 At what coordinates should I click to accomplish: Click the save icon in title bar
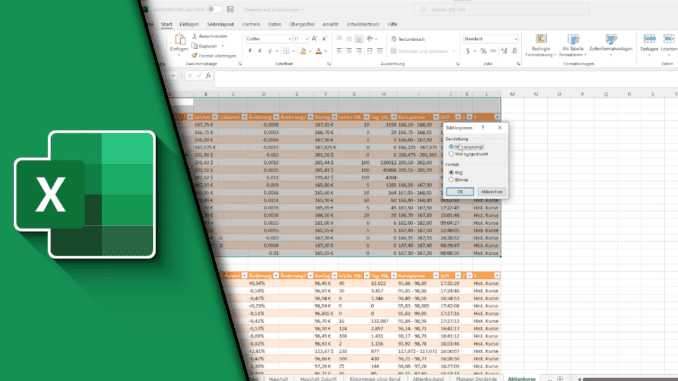[230, 9]
